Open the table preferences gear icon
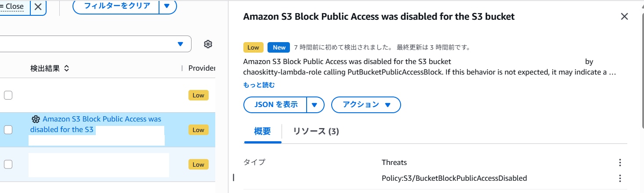Viewport: 644px width, 193px height. coord(208,44)
